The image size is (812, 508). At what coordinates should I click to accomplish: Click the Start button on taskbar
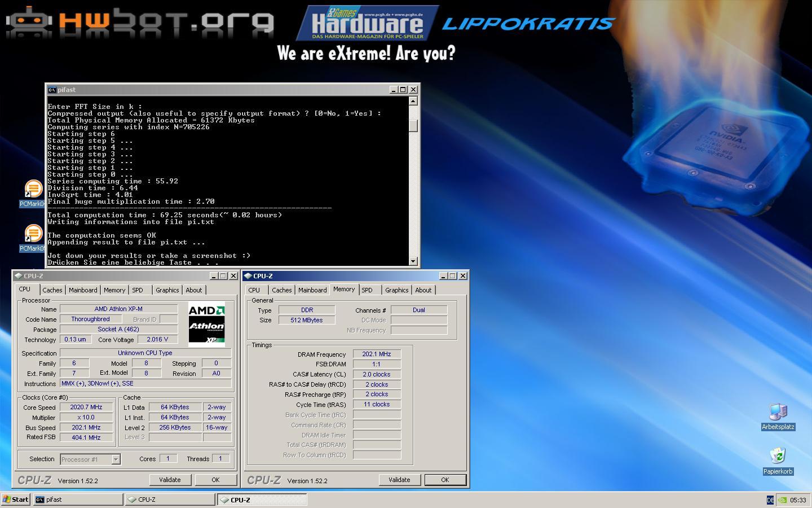(16, 500)
